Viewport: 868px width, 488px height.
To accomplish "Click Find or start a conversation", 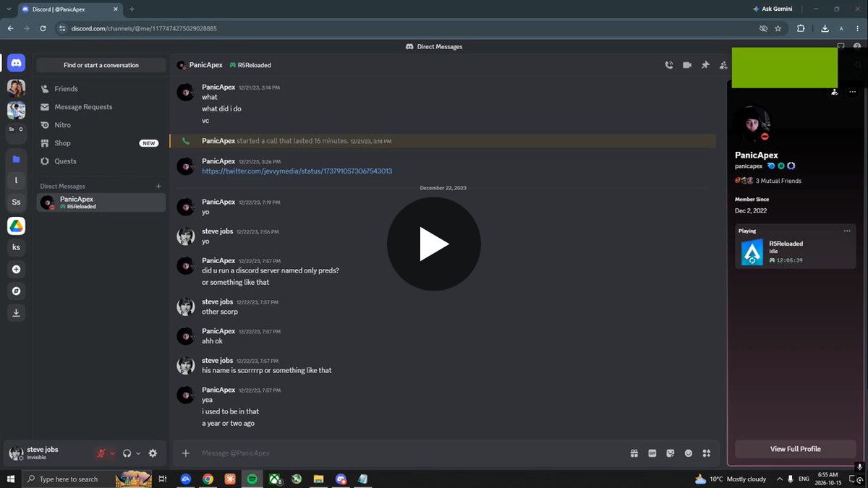I will pyautogui.click(x=101, y=65).
